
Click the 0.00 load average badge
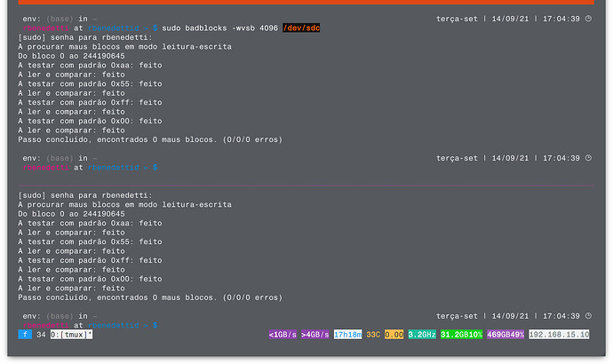click(394, 335)
